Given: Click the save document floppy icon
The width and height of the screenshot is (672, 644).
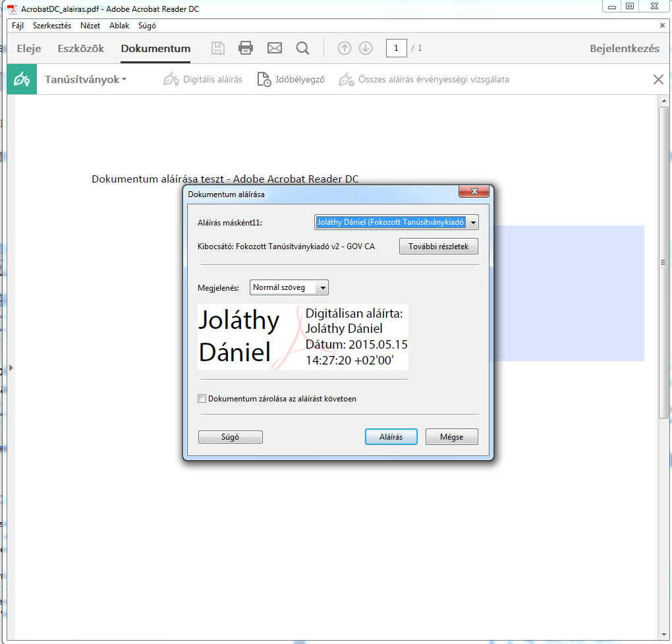Looking at the screenshot, I should (x=217, y=48).
